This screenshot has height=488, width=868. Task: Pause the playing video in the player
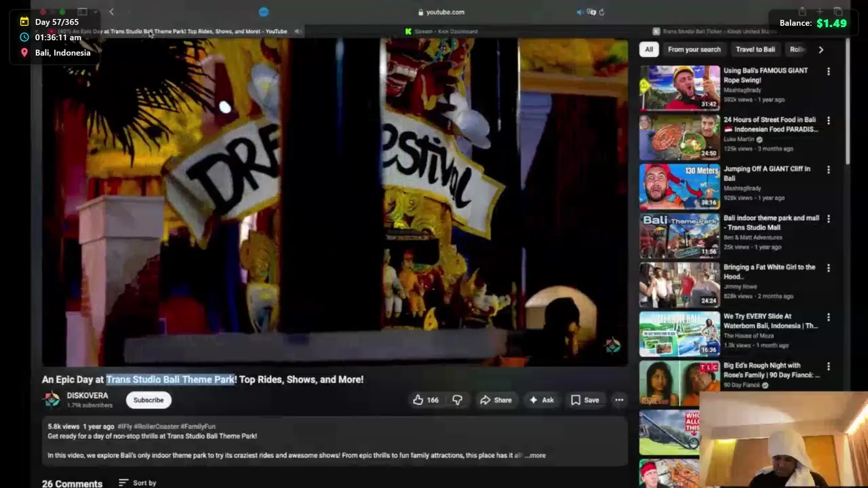point(335,202)
